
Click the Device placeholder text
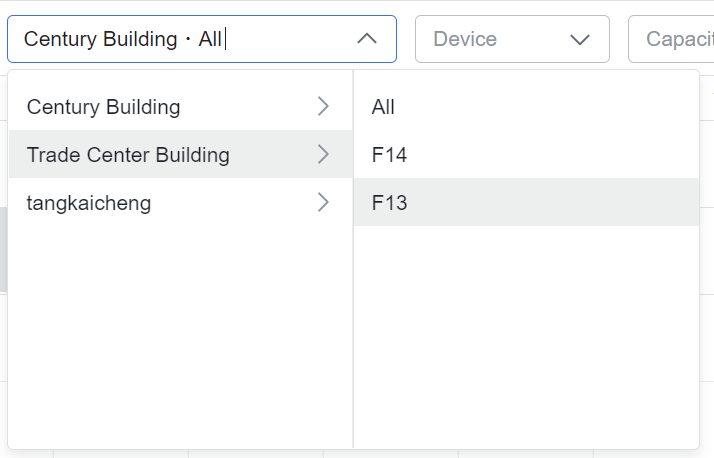(465, 39)
